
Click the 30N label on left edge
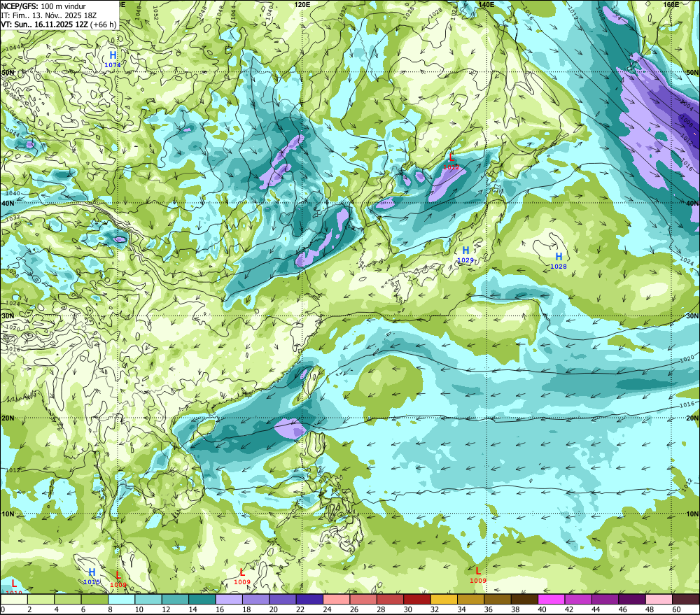[7, 316]
